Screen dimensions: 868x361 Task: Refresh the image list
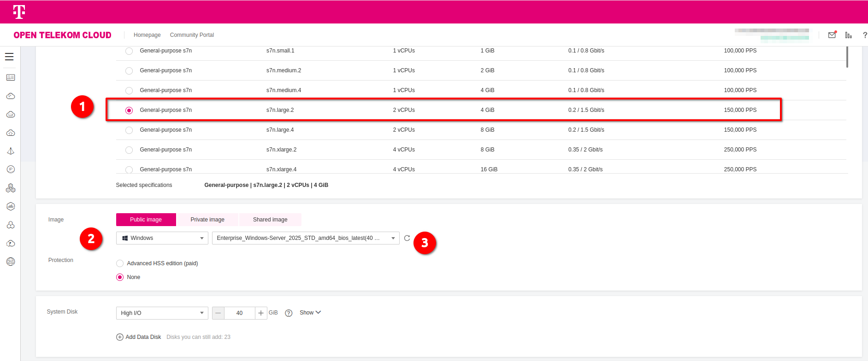(407, 238)
